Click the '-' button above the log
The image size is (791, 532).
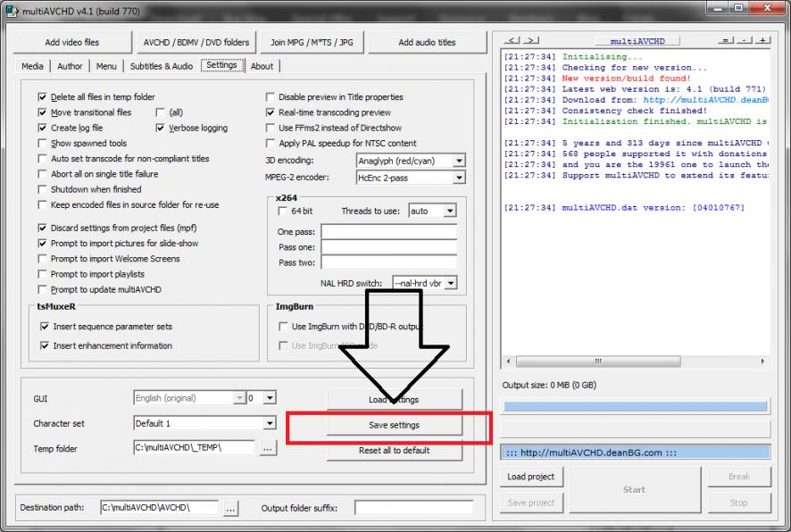745,40
